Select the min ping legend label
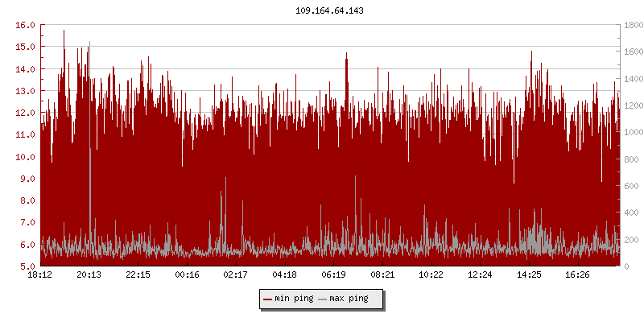This screenshot has height=322, width=644. point(294,299)
